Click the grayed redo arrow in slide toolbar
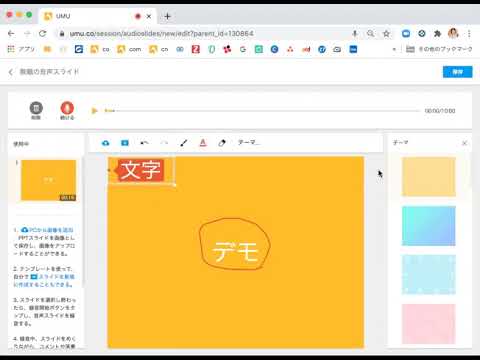Viewport: 480px width, 360px height. [164, 143]
